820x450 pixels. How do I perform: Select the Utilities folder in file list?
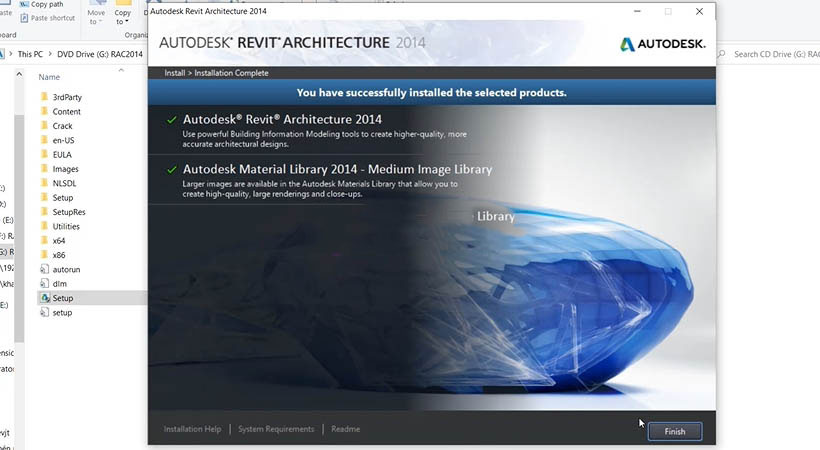pos(66,226)
